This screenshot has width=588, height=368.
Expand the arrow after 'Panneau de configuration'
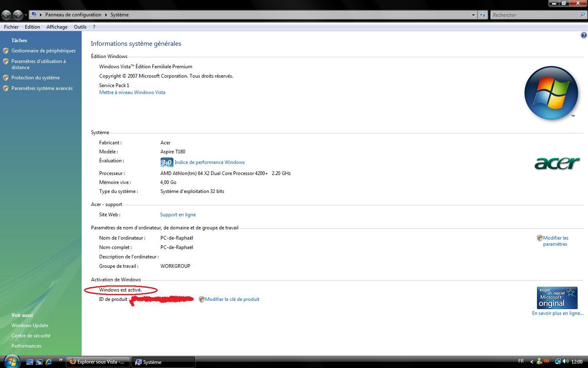(x=106, y=15)
